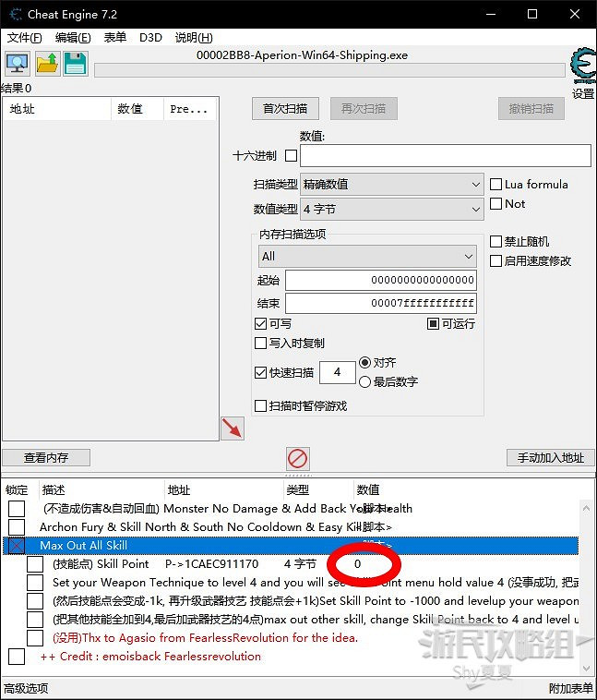597x700 pixels.
Task: Click the fast scan alignment field showing 4
Action: (338, 372)
